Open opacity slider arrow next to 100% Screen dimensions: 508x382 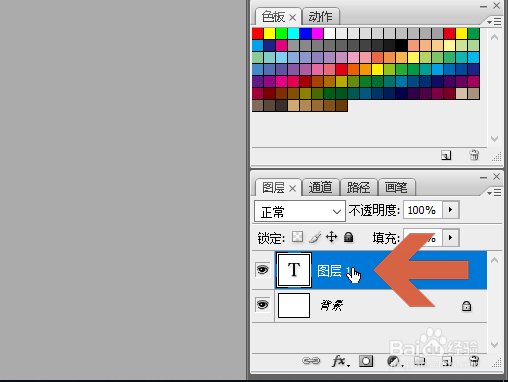451,210
